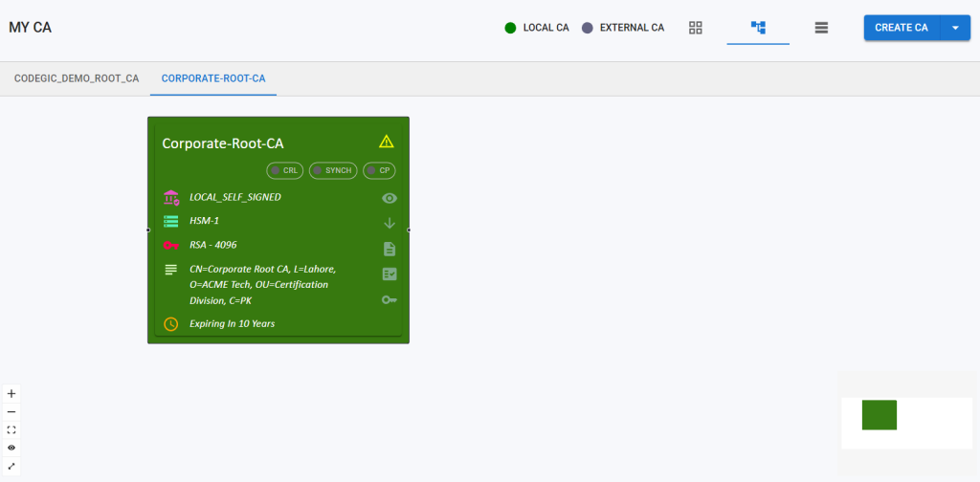
Task: Click the checklist icon on the CA card
Action: click(390, 274)
